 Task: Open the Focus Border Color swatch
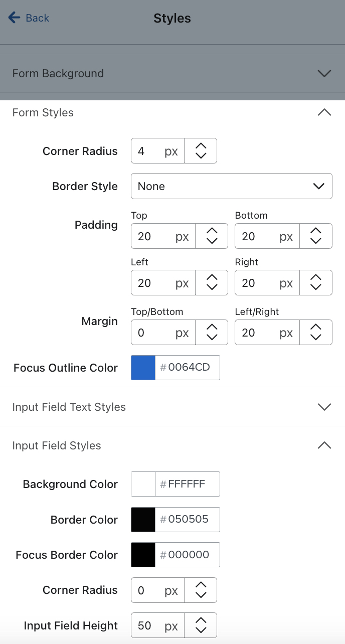tap(142, 555)
